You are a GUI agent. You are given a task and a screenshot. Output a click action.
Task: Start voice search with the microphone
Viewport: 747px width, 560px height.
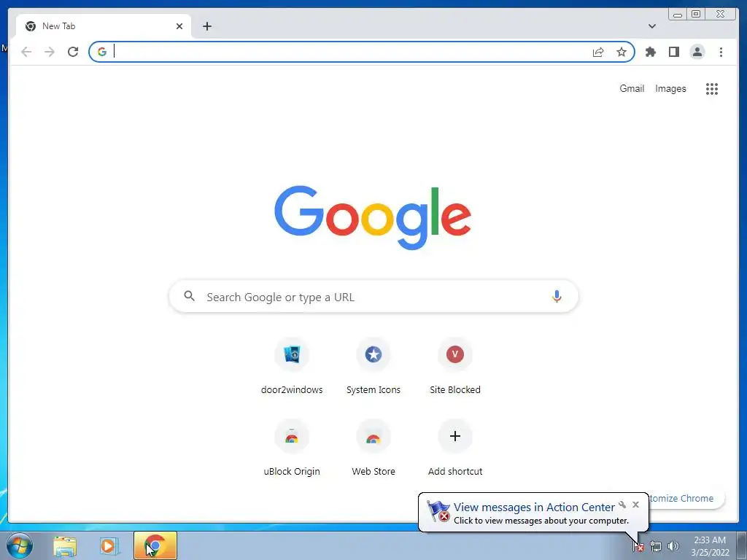(x=557, y=296)
